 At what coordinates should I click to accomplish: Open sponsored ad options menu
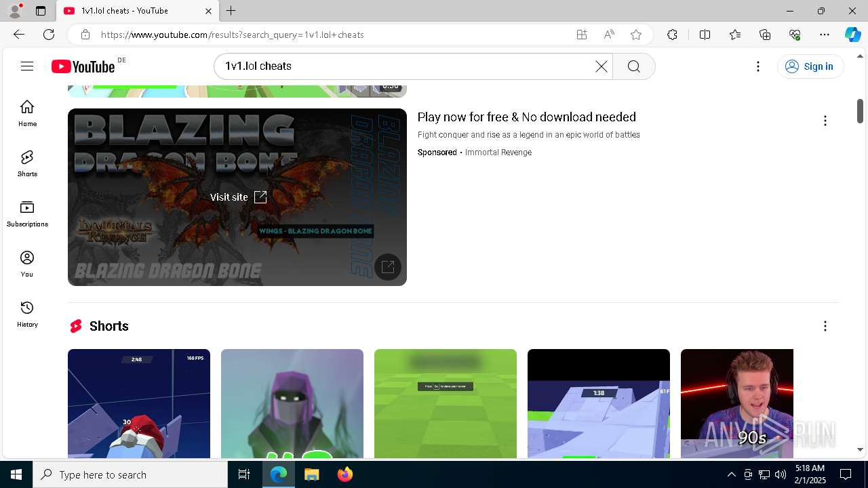click(825, 121)
